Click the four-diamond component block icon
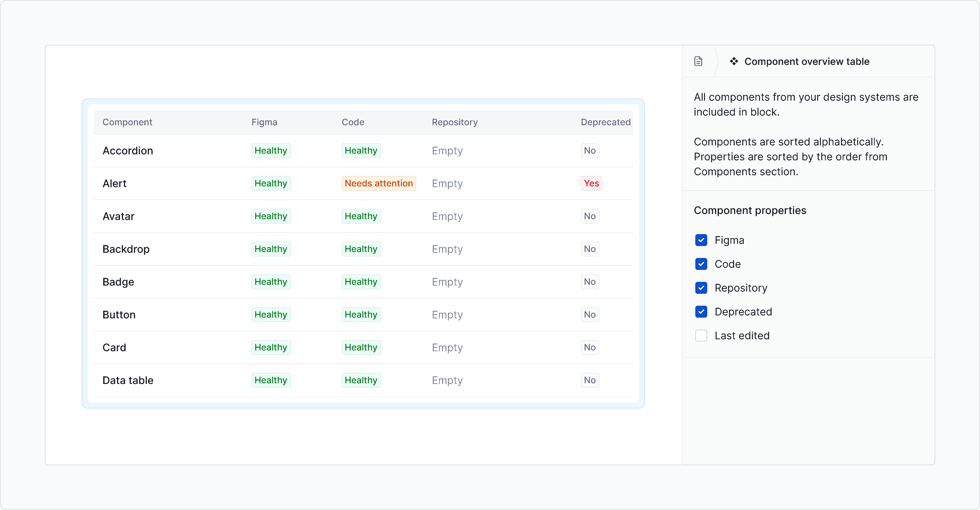 734,61
